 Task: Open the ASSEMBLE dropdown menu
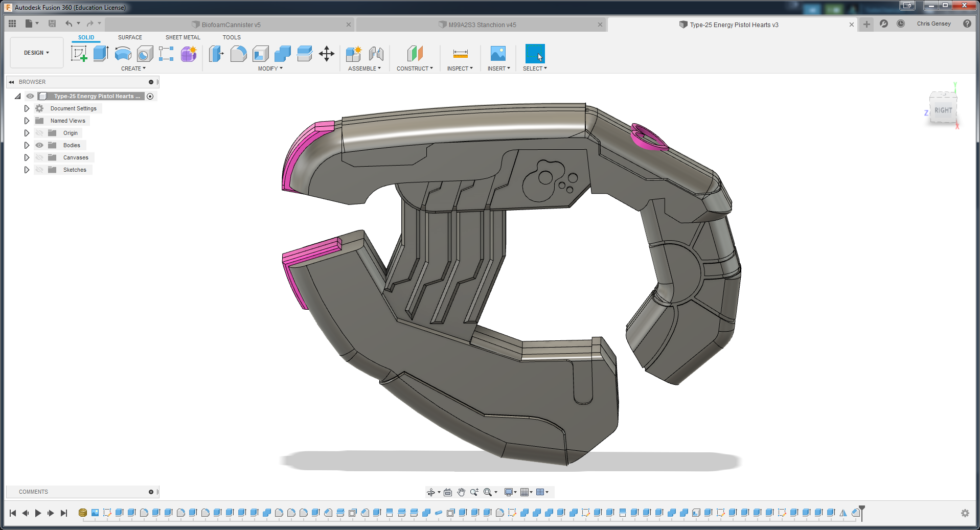[x=364, y=68]
